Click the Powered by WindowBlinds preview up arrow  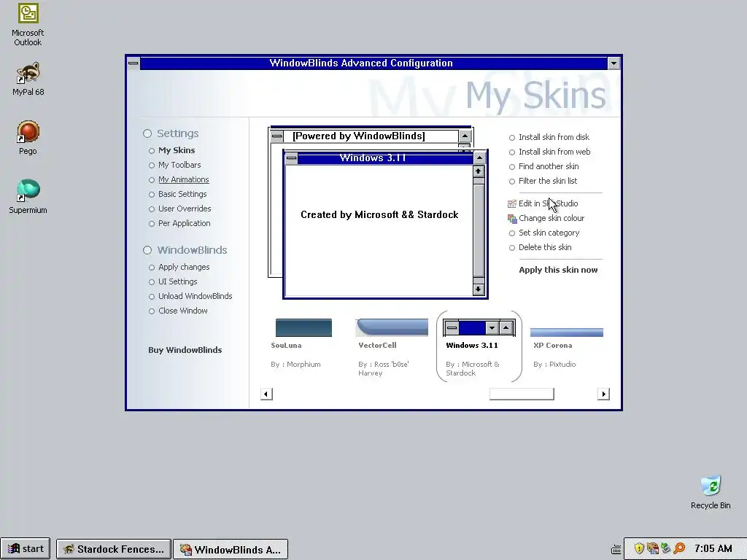(465, 136)
